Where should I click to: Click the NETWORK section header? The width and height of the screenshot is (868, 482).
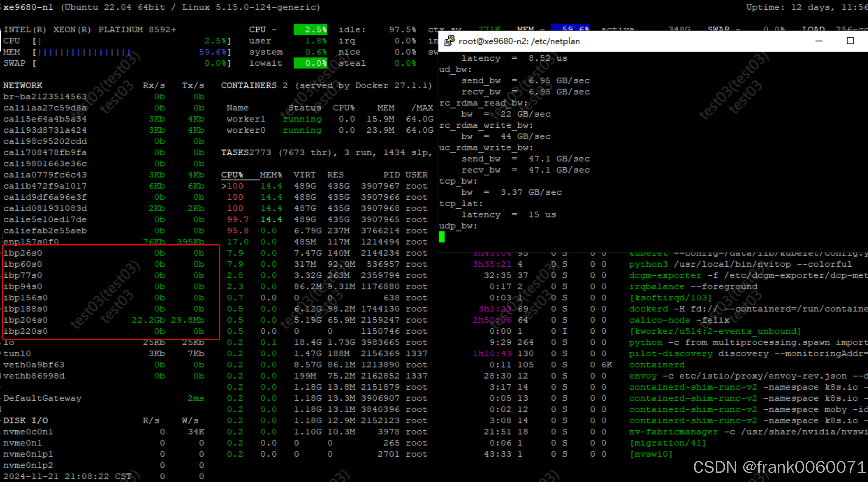23,85
